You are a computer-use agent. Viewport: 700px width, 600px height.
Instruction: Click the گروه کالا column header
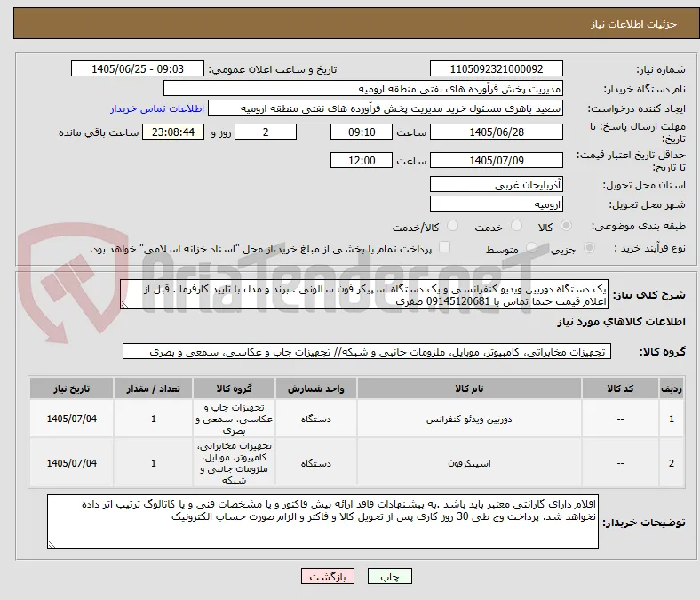(235, 388)
